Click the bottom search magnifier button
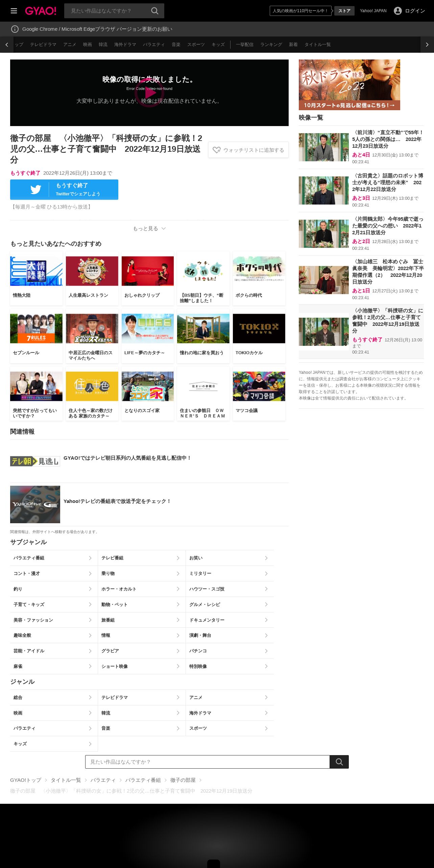 [x=339, y=762]
